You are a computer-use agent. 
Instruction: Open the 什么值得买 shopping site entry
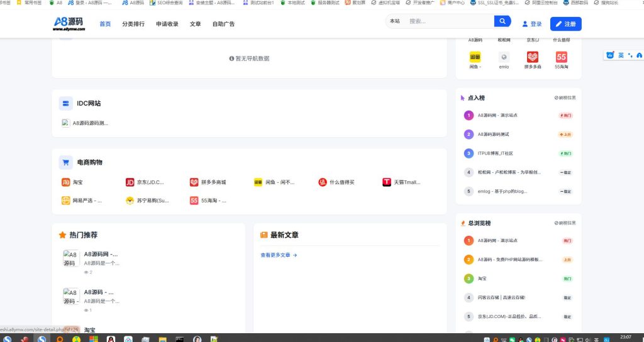tap(336, 182)
